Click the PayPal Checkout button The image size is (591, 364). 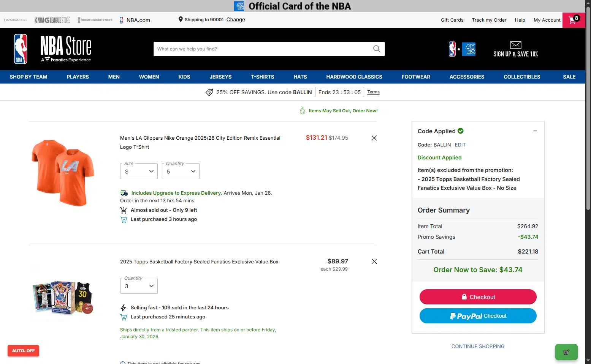[x=478, y=316]
